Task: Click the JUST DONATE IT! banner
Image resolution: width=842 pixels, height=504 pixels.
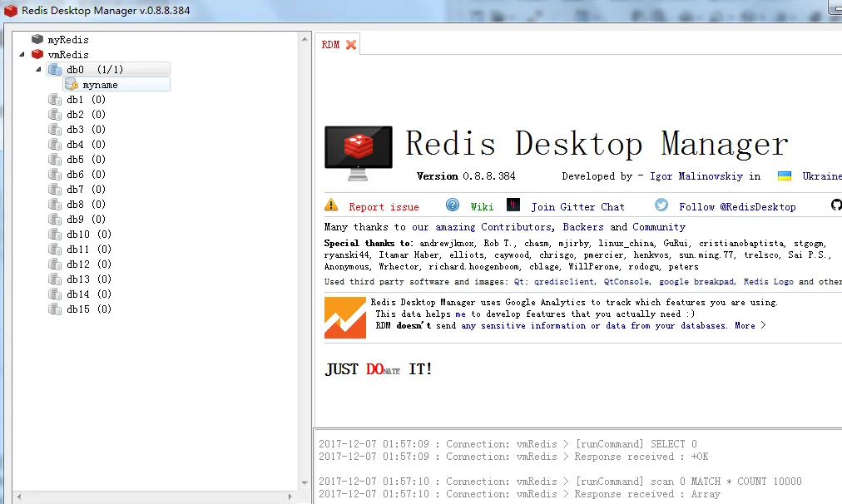Action: pos(379,369)
